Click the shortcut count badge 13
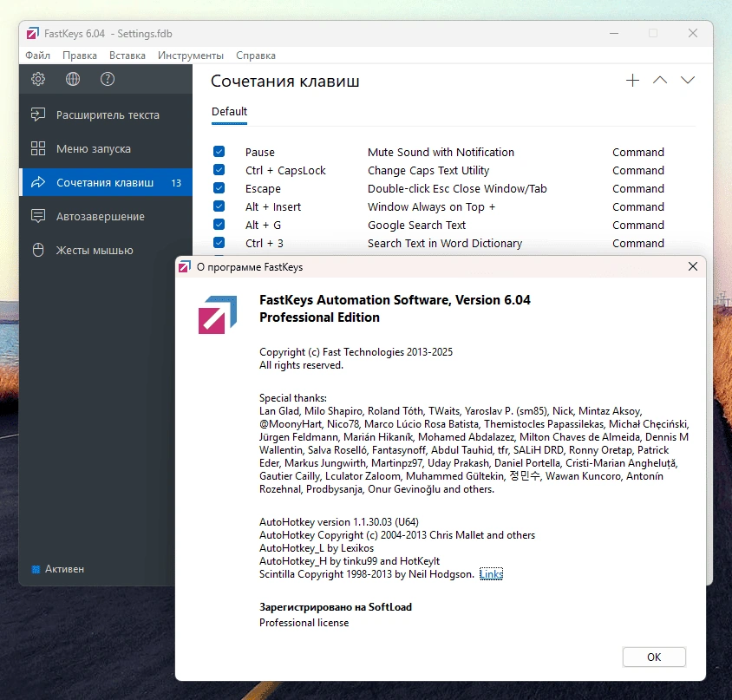The image size is (732, 700). pyautogui.click(x=176, y=183)
